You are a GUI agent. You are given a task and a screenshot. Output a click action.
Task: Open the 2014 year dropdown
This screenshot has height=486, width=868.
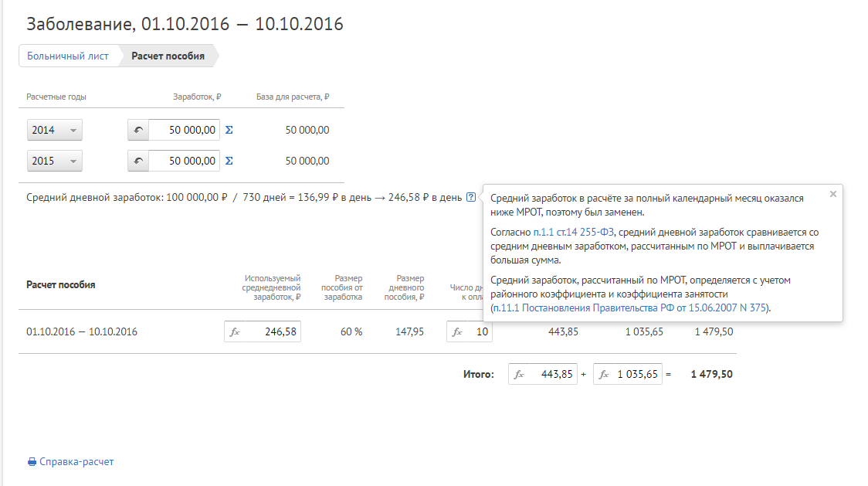click(55, 131)
